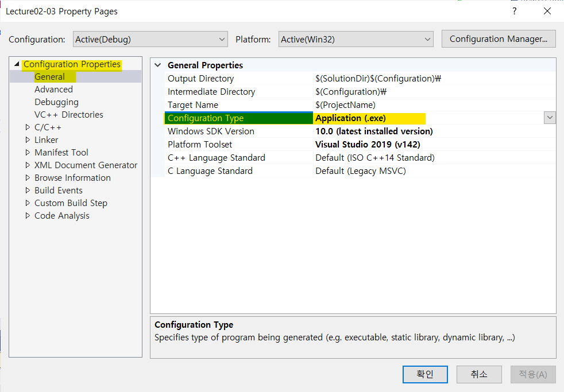Select the Platform Toolset property row
Image resolution: width=564 pixels, height=392 pixels.
pos(360,145)
